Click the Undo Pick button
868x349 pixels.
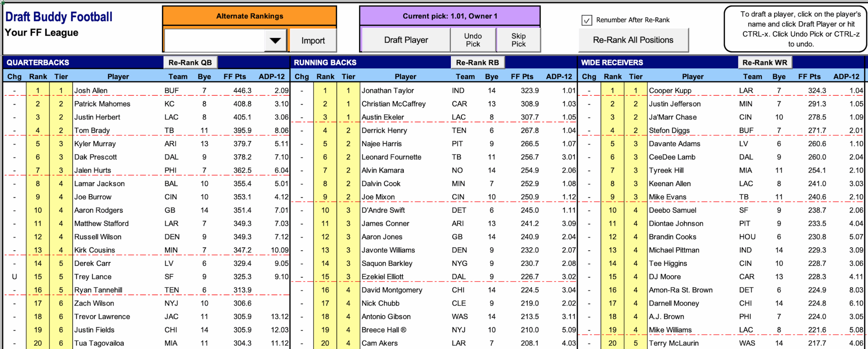point(473,39)
